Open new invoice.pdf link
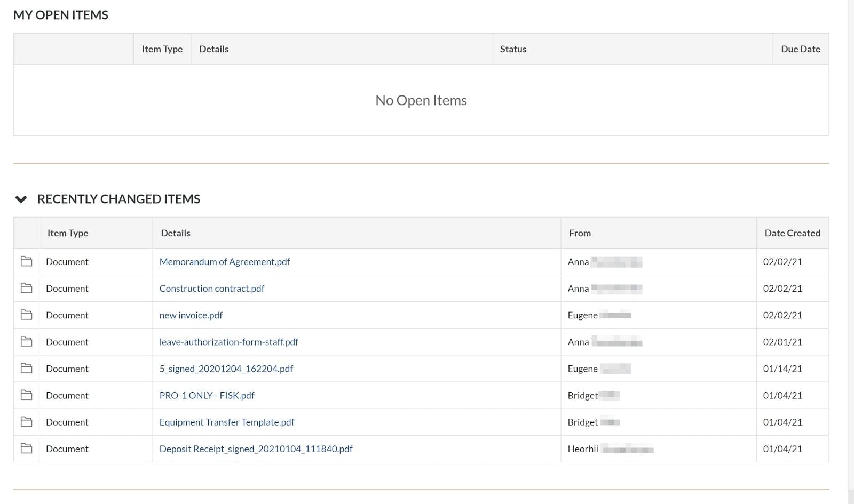The image size is (854, 504). tap(191, 315)
